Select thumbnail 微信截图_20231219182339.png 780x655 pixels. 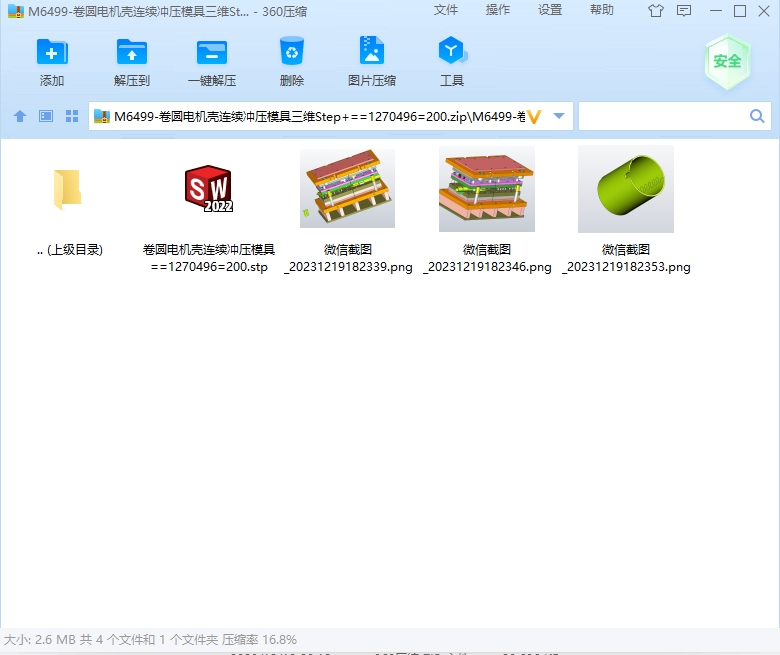[347, 188]
